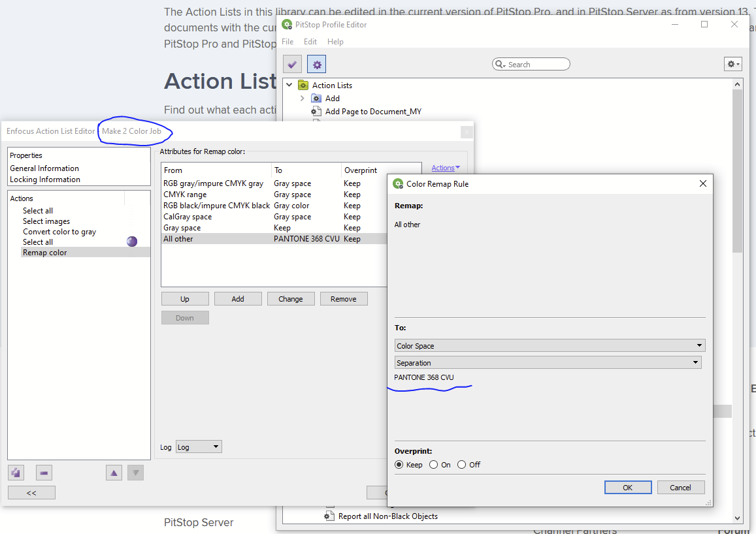Image resolution: width=756 pixels, height=534 pixels.
Task: Select the Select images action
Action: [46, 221]
